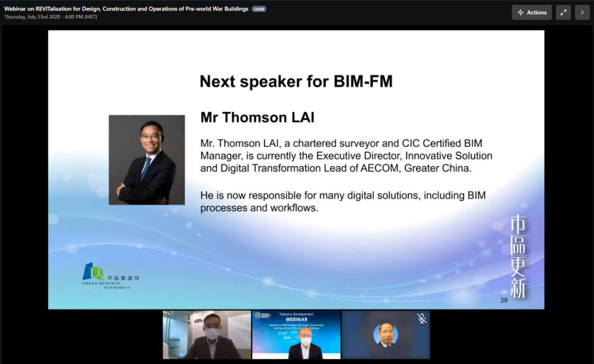Expand the side panel chevron arrow
Viewport: 594px width, 364px height.
point(582,13)
